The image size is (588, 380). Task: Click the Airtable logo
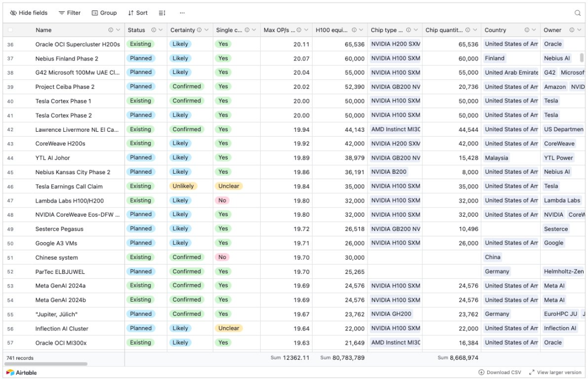pyautogui.click(x=22, y=372)
